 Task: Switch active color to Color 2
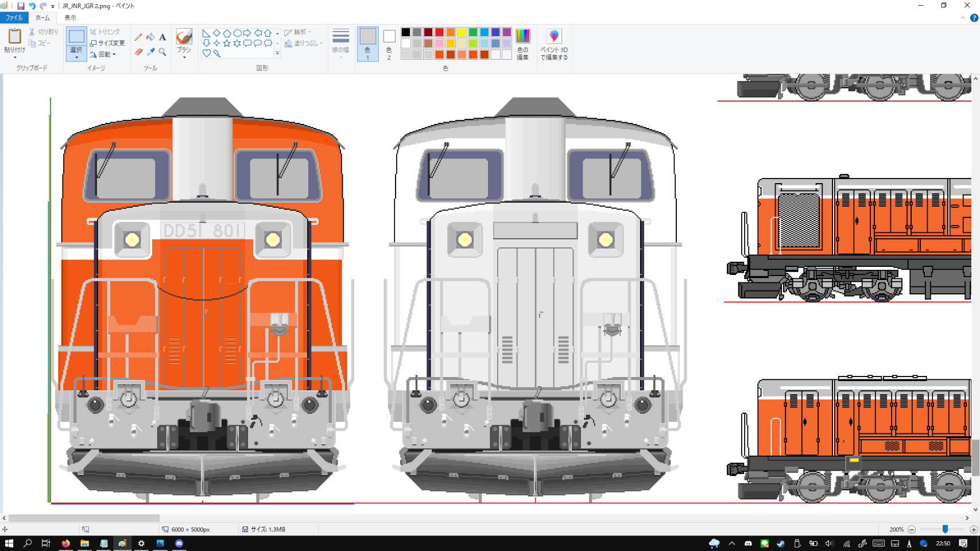389,44
